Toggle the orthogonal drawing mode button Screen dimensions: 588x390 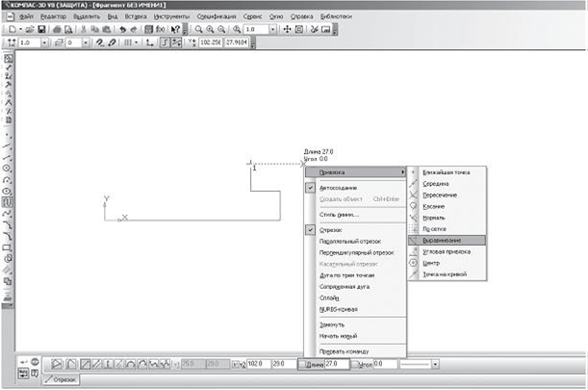[x=165, y=42]
